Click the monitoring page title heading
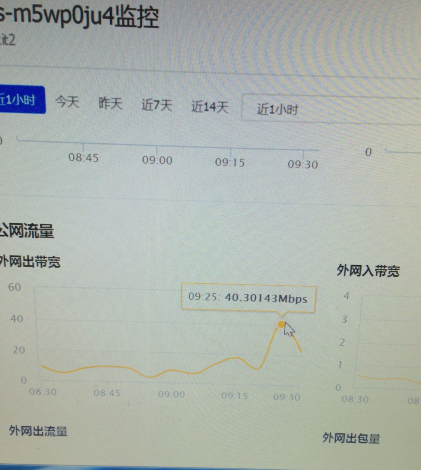The image size is (421, 470). click(x=79, y=17)
